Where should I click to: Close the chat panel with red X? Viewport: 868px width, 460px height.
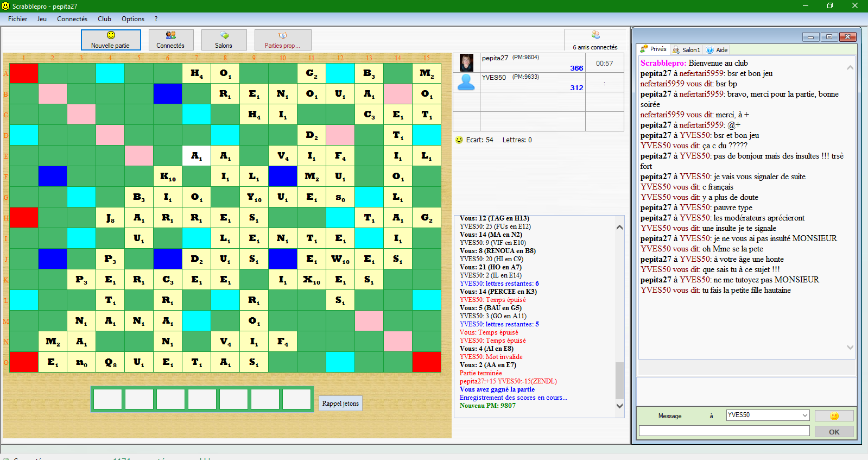click(847, 37)
